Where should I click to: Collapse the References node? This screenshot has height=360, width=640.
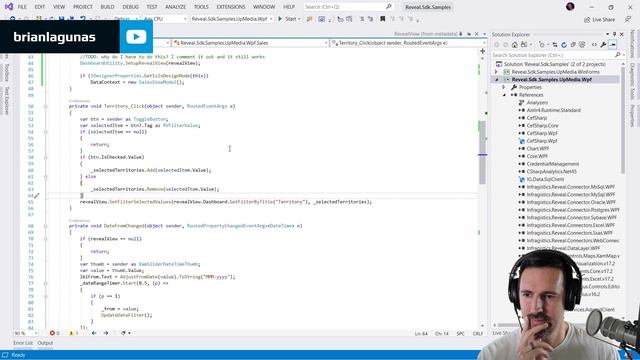[x=504, y=95]
